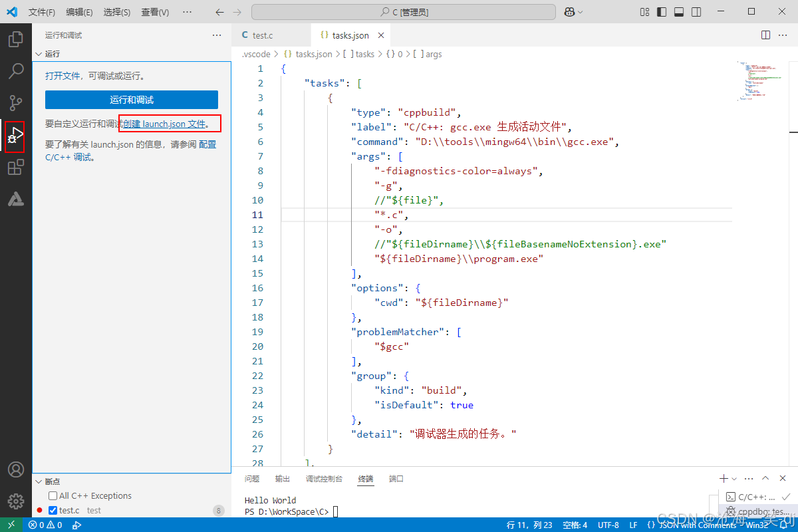This screenshot has width=798, height=532.
Task: Open the Copilot dropdown arrow
Action: pyautogui.click(x=581, y=12)
